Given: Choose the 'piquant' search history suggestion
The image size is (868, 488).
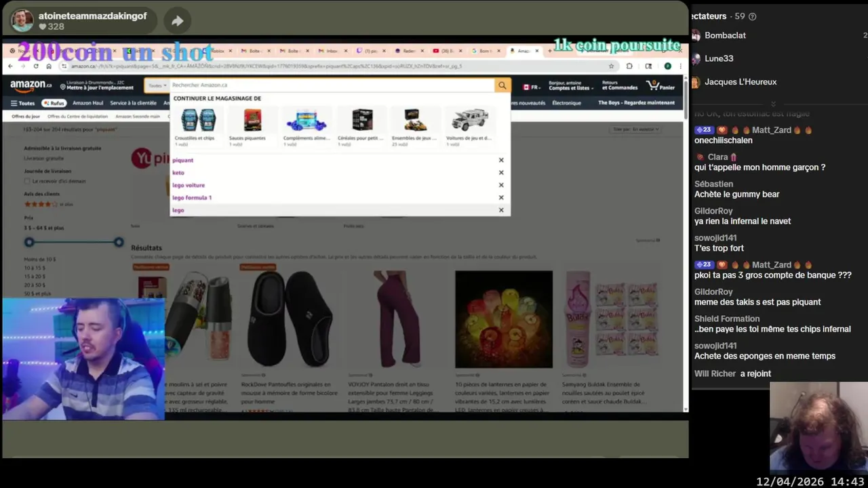Looking at the screenshot, I should coord(183,160).
